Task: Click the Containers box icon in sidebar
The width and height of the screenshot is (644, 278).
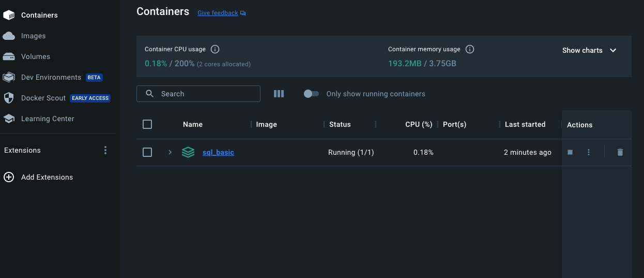Action: tap(9, 15)
